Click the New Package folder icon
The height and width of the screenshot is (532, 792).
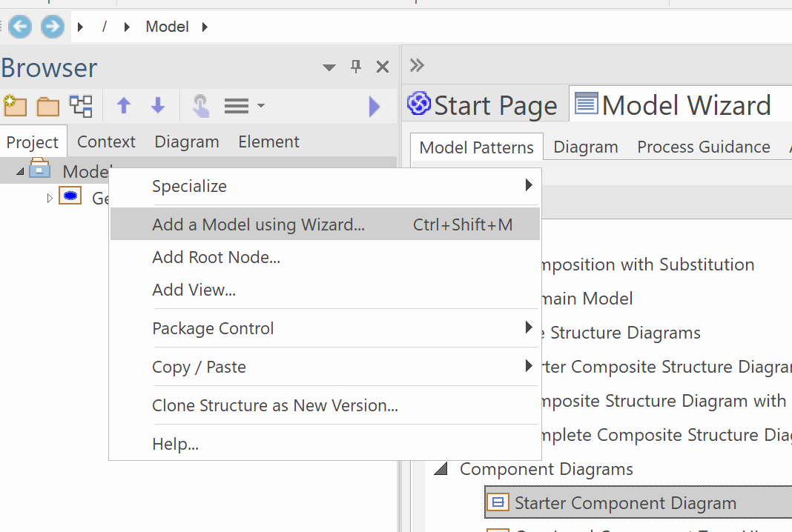(48, 106)
